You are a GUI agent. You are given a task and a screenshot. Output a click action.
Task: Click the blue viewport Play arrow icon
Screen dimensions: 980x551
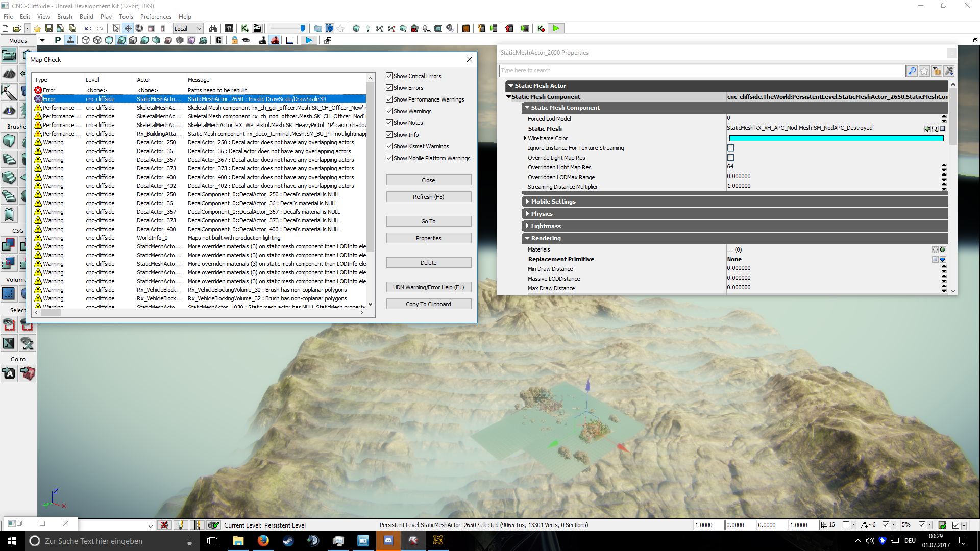click(309, 40)
